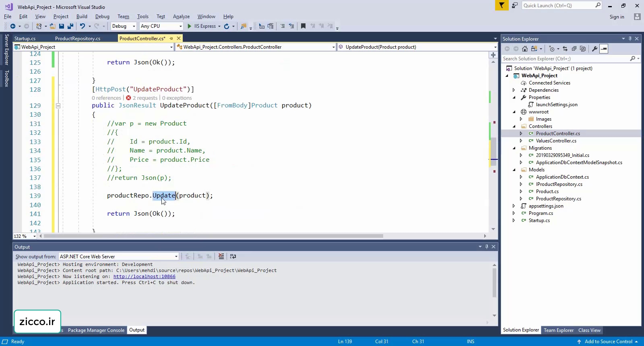Click the Save All toolbar icon
644x346 pixels.
click(70, 26)
